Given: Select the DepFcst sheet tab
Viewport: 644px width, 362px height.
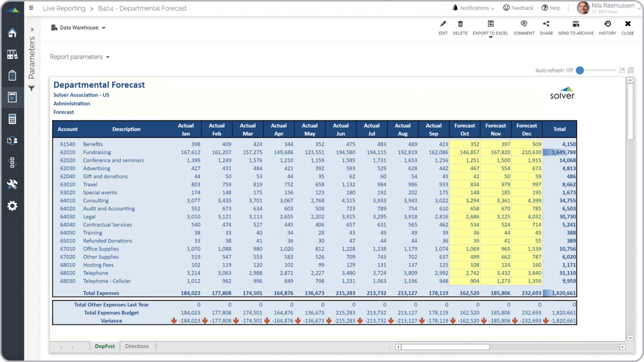Looking at the screenshot, I should (x=105, y=346).
